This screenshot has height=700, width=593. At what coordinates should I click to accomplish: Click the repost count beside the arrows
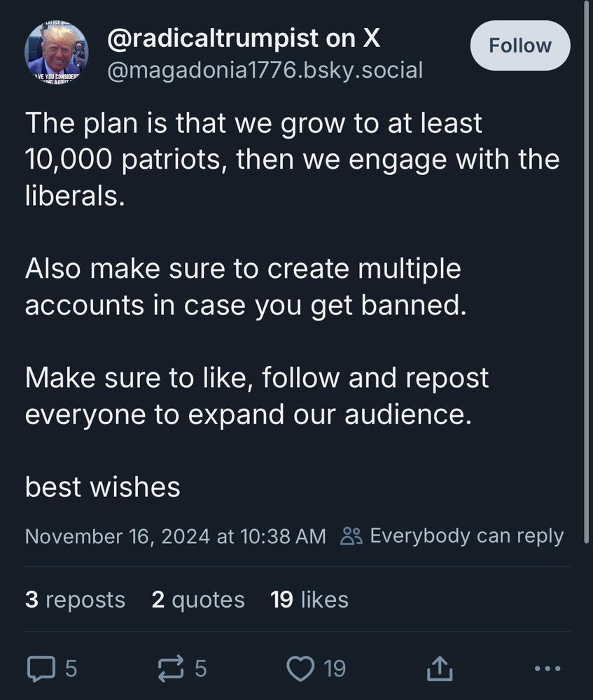(200, 669)
